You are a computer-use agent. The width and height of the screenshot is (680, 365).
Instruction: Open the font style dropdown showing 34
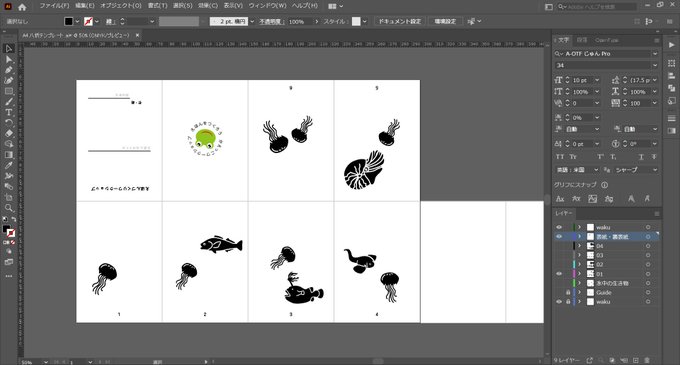pos(655,65)
